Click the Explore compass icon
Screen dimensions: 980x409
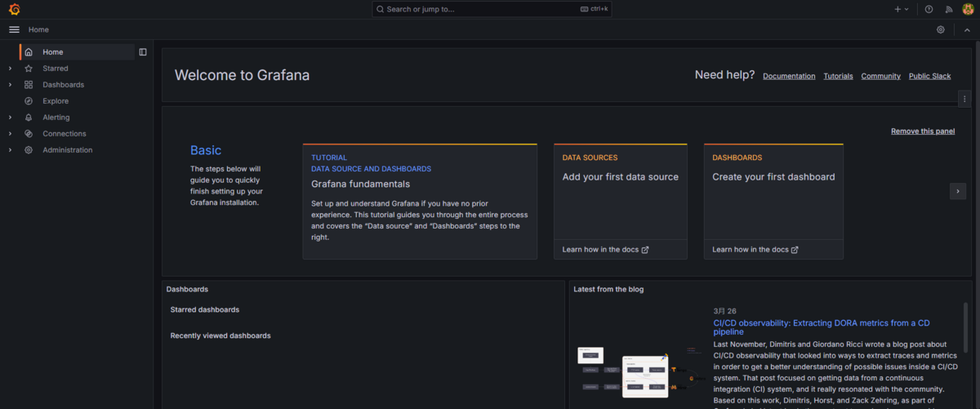(29, 101)
